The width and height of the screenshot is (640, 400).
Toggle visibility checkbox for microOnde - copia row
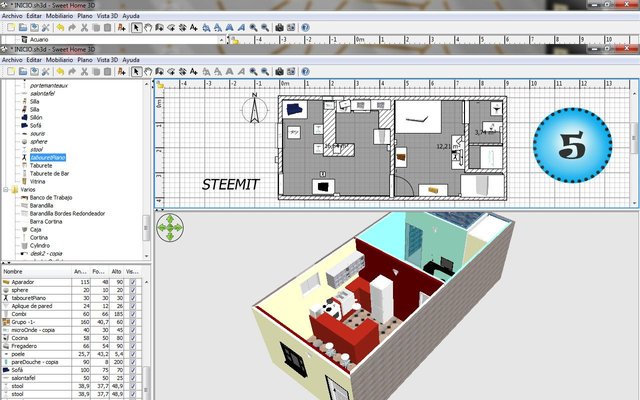pos(133,330)
